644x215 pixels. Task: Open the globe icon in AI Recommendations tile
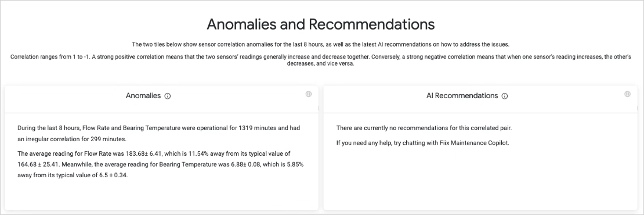(x=628, y=94)
